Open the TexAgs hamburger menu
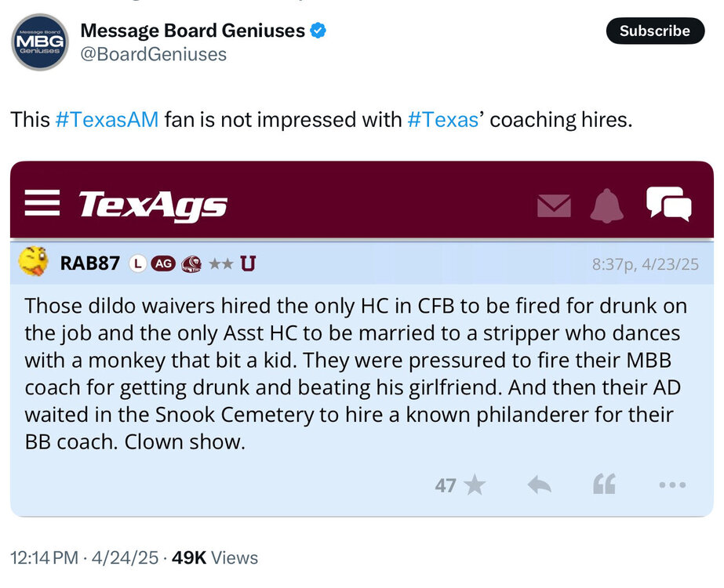This screenshot has height=588, width=724. [42, 203]
